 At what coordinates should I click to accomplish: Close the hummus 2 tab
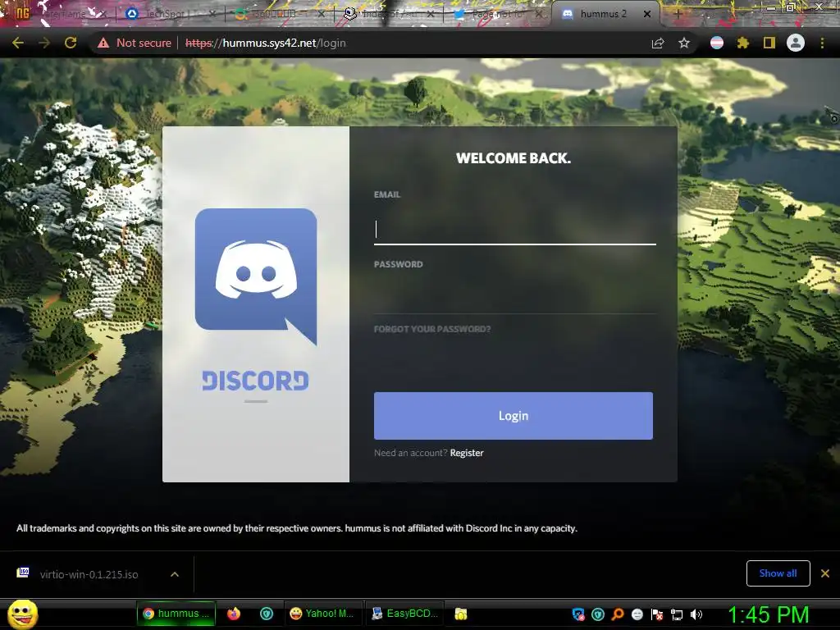647,14
